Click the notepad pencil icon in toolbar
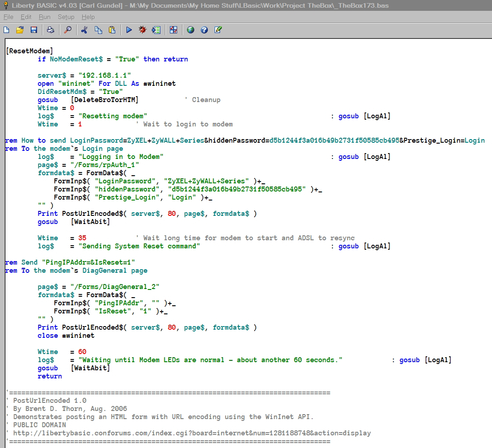Image resolution: width=492 pixels, height=448 pixels. 218,30
